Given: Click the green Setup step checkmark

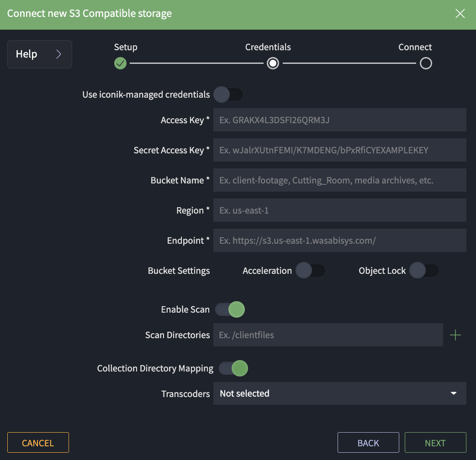Looking at the screenshot, I should 120,63.
